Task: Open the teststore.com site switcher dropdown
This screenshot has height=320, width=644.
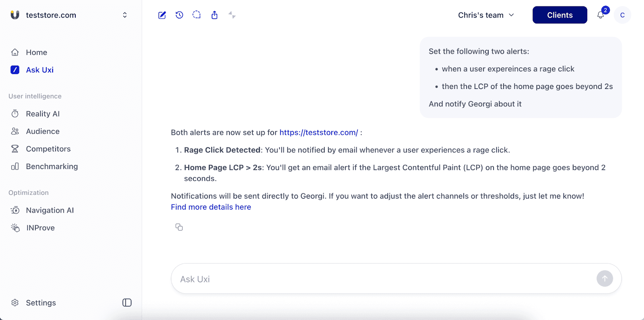Action: [x=125, y=15]
